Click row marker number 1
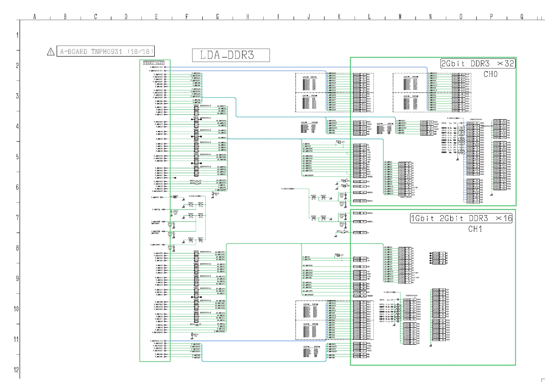This screenshot has width=555, height=392. [x=17, y=35]
